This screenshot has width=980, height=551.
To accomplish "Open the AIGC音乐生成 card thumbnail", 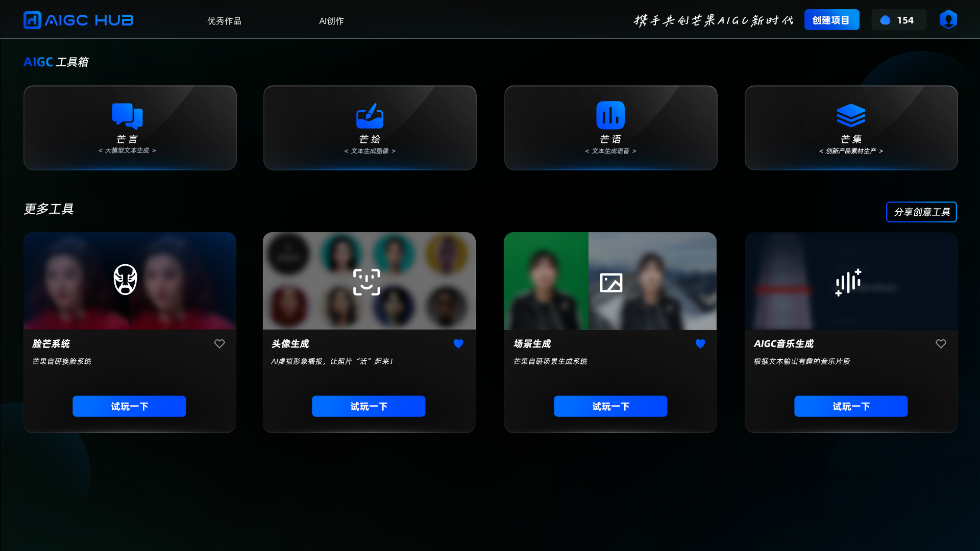I will (x=851, y=281).
